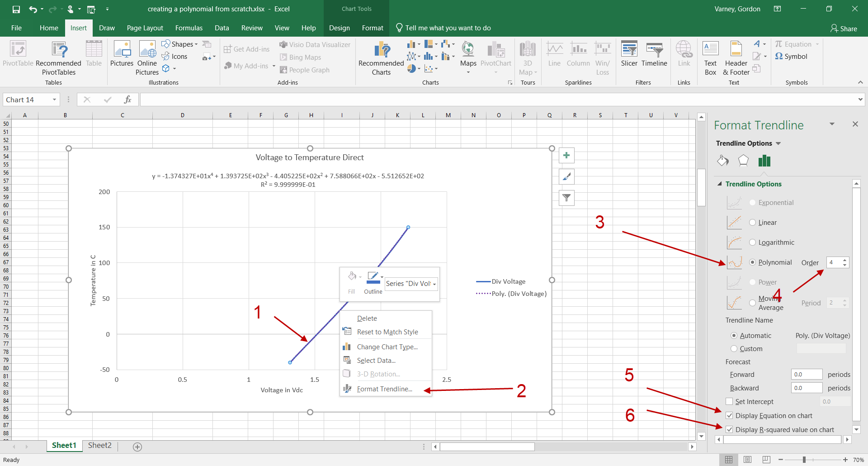Viewport: 868px width, 466px height.
Task: Click the Share button
Action: click(x=844, y=29)
